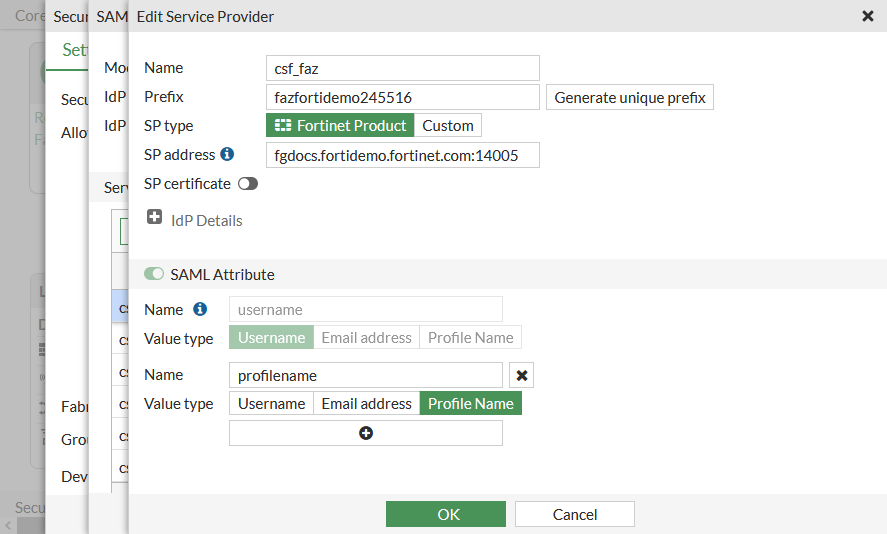
Task: Close the Edit Service Provider dialog
Action: (x=867, y=16)
